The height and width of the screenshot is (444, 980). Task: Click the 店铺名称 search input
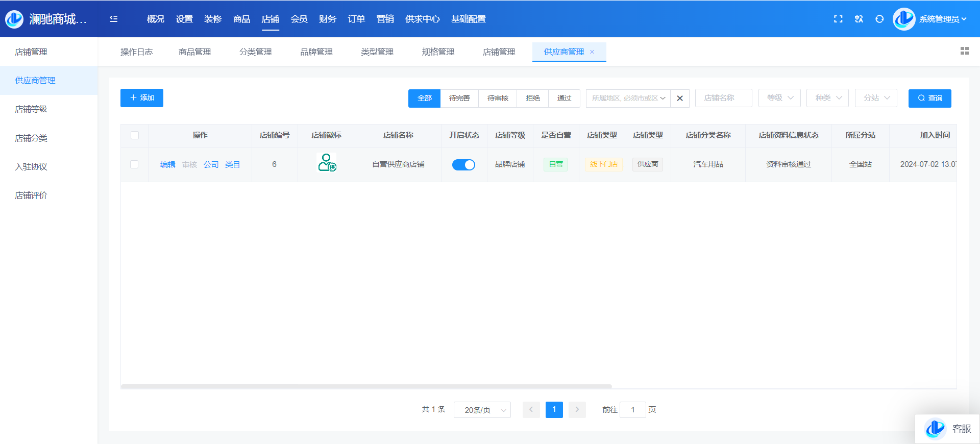tap(723, 98)
